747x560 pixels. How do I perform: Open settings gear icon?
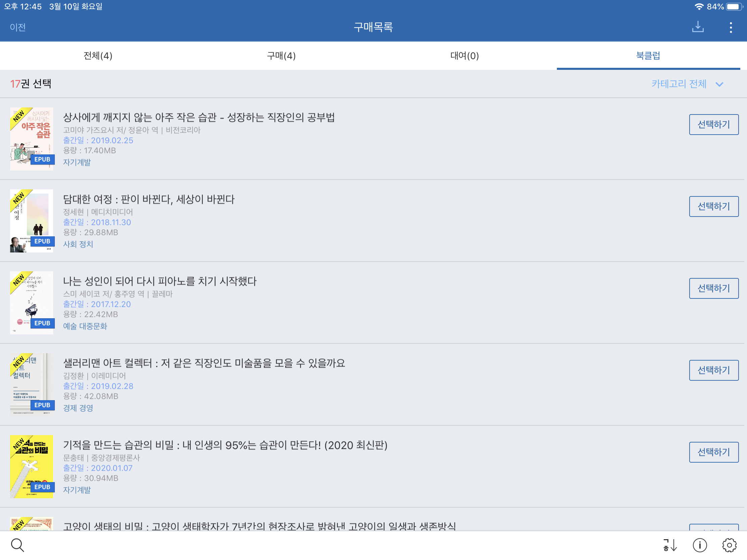(730, 545)
